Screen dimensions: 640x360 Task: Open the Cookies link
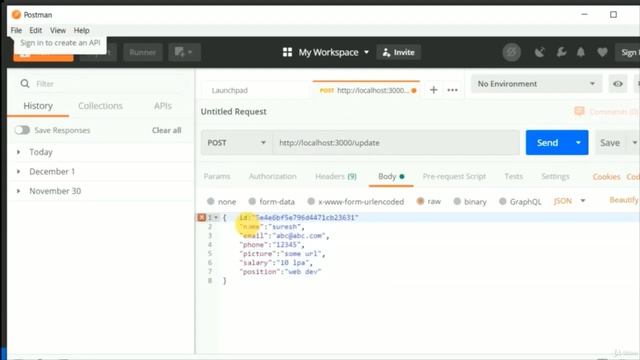click(606, 177)
